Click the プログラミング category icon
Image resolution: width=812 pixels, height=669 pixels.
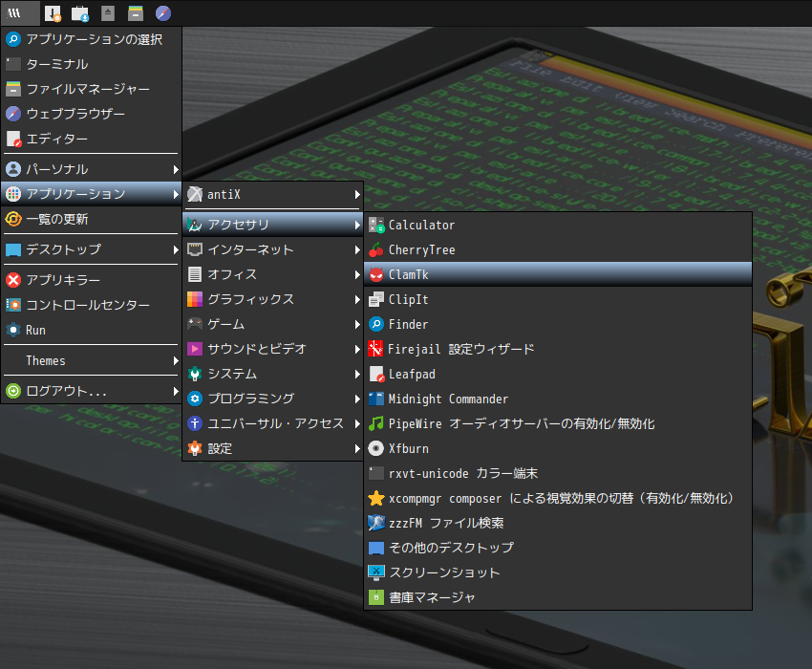[x=195, y=399]
